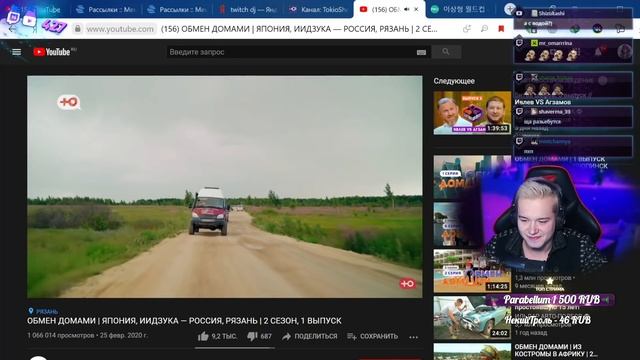Click СОХРАНИТЬ to save to playlist
This screenshot has height=360, width=640.
point(372,336)
